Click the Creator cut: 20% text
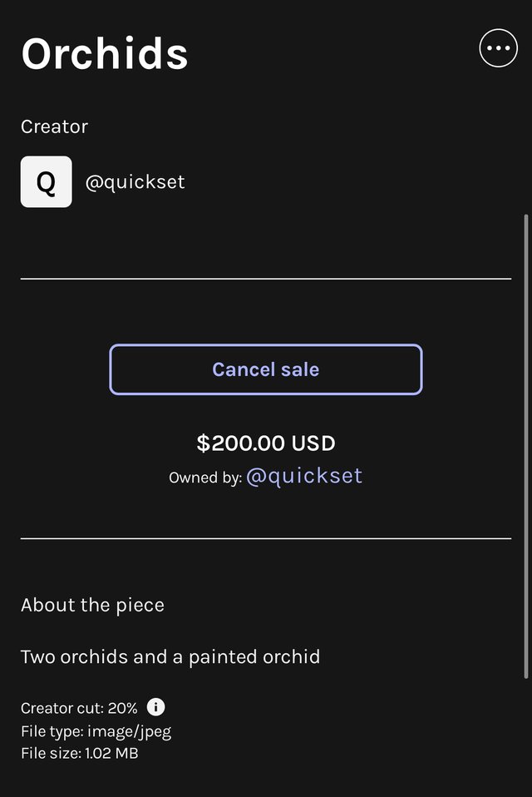 (79, 708)
